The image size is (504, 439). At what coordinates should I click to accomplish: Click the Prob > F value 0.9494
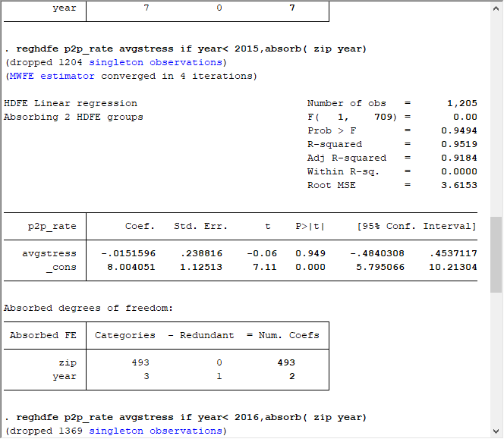point(459,130)
